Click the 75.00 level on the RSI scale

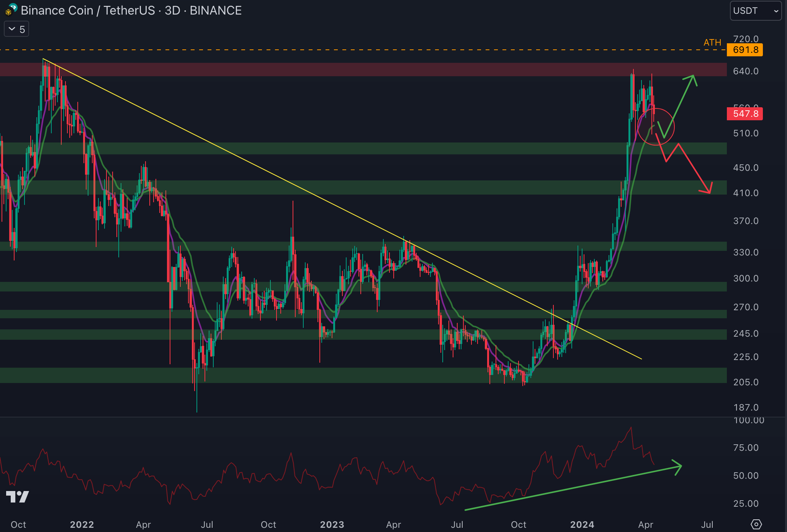pyautogui.click(x=745, y=448)
